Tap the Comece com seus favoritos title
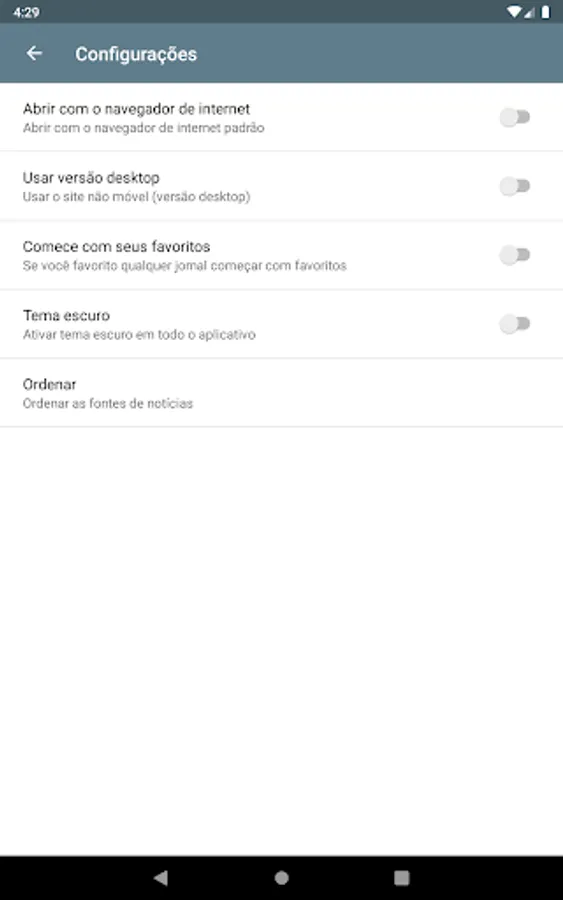Screen dimensions: 563x900 pyautogui.click(x=117, y=246)
